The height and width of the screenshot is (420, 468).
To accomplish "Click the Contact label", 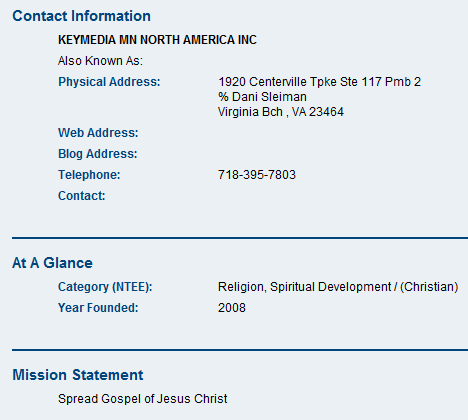I will click(82, 196).
